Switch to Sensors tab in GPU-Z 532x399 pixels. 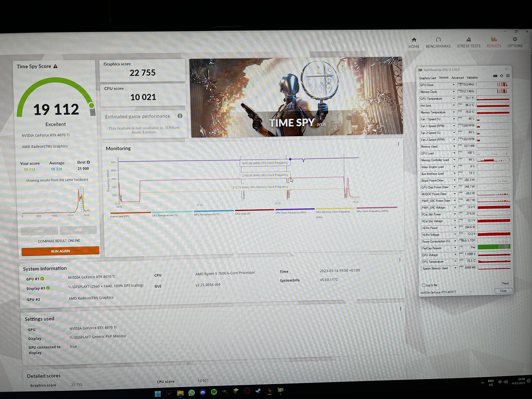443,78
